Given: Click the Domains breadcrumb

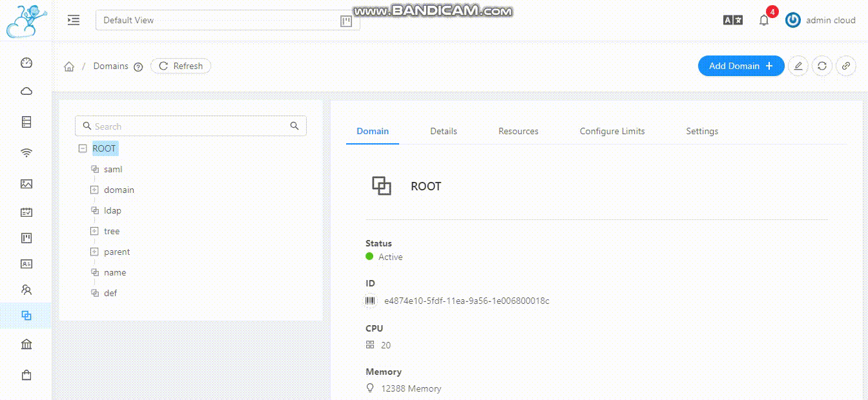Looking at the screenshot, I should 111,66.
